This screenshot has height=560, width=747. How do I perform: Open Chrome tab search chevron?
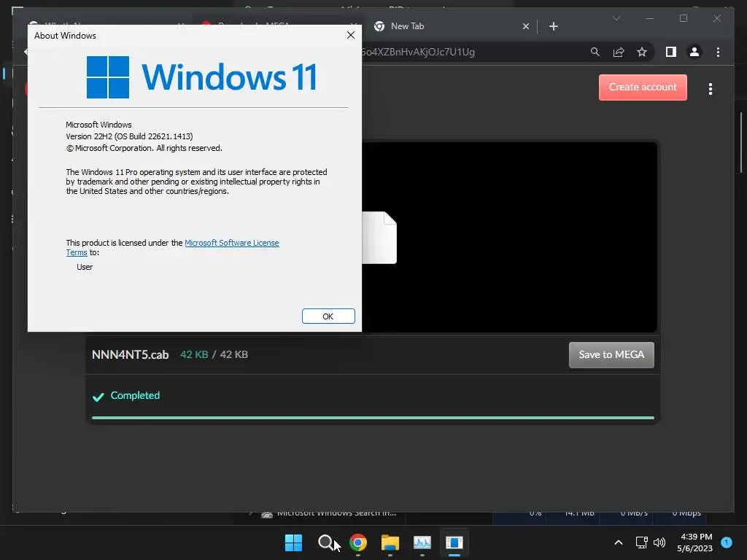pyautogui.click(x=616, y=18)
